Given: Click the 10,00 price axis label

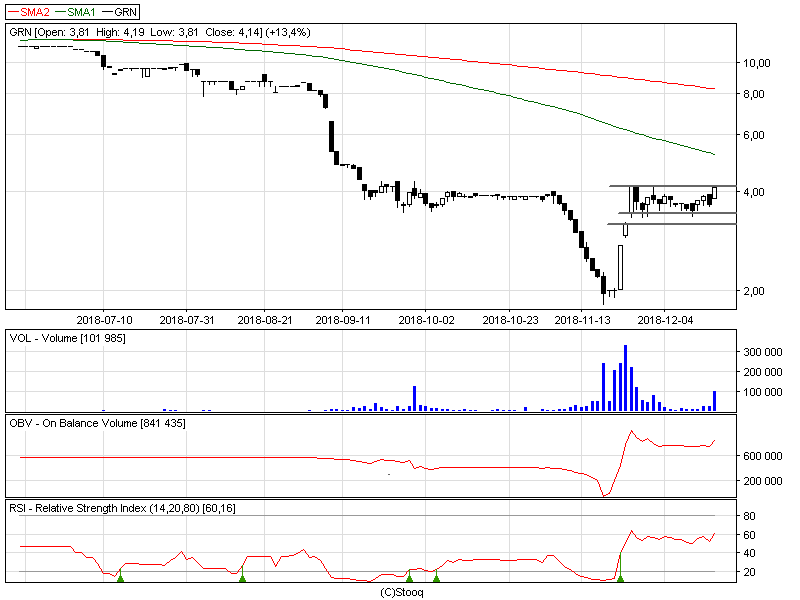Looking at the screenshot, I should pos(757,63).
